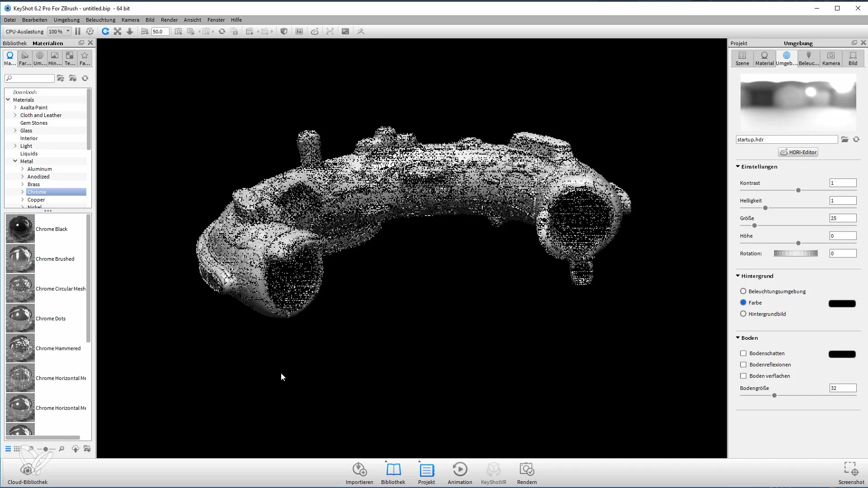Select Farbe radio button for background
The height and width of the screenshot is (488, 868).
(x=744, y=303)
